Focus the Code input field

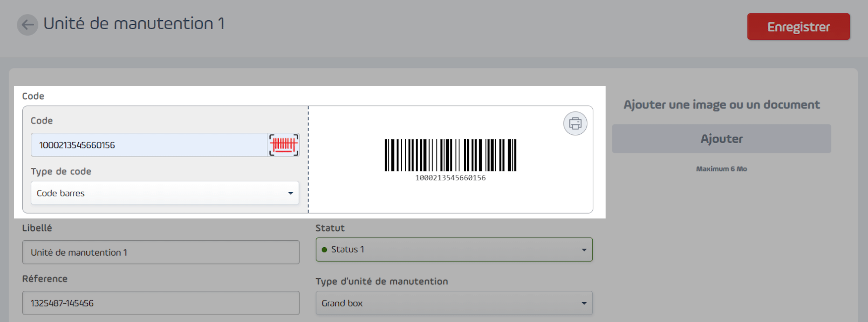click(149, 145)
